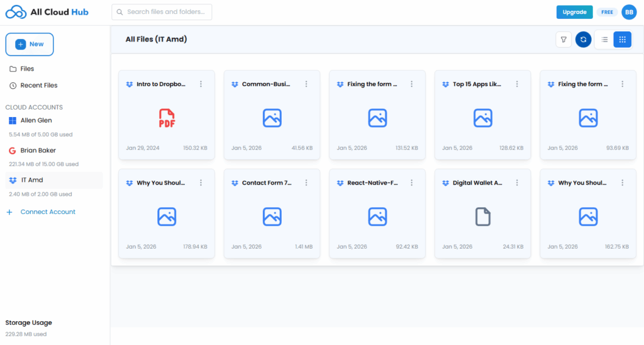Click the file name Intro to Dropbo...
The height and width of the screenshot is (345, 644).
161,84
